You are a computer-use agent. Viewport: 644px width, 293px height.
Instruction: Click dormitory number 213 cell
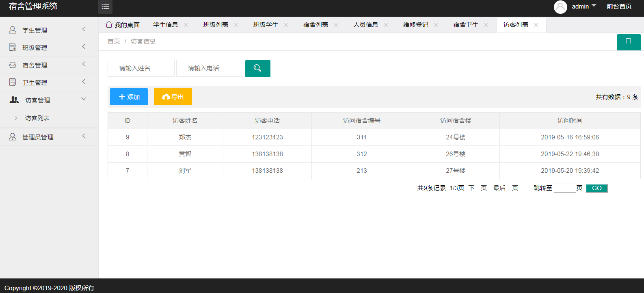(x=362, y=171)
